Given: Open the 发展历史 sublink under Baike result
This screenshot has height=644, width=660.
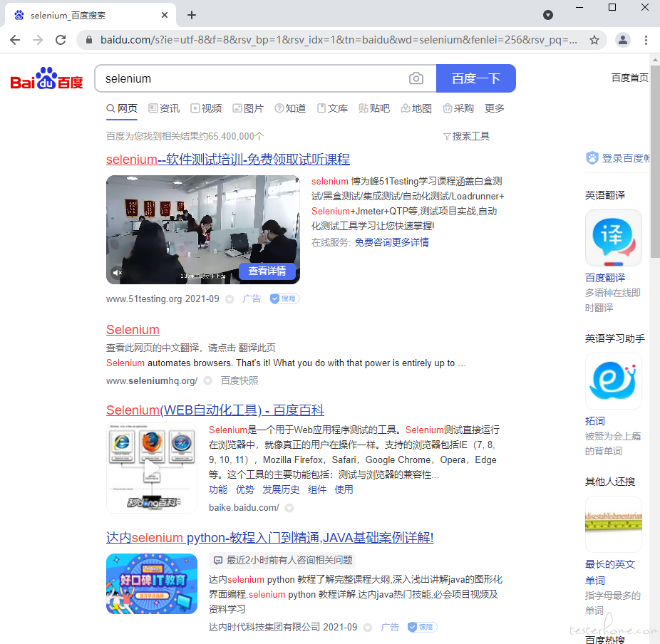Looking at the screenshot, I should tap(281, 489).
